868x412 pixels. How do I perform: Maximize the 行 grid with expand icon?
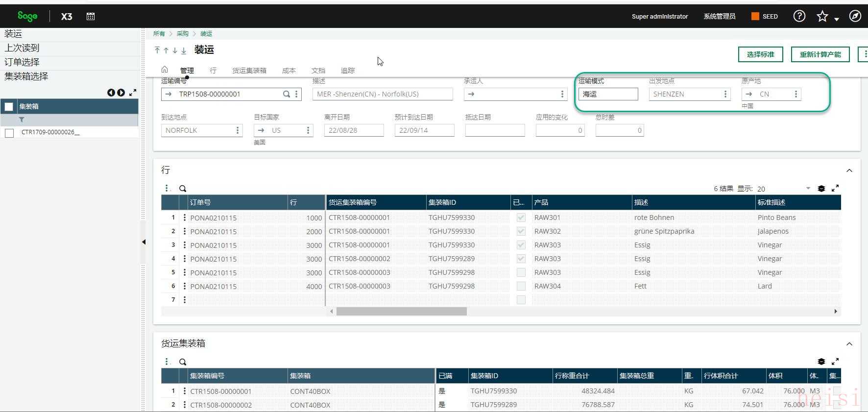click(x=835, y=188)
